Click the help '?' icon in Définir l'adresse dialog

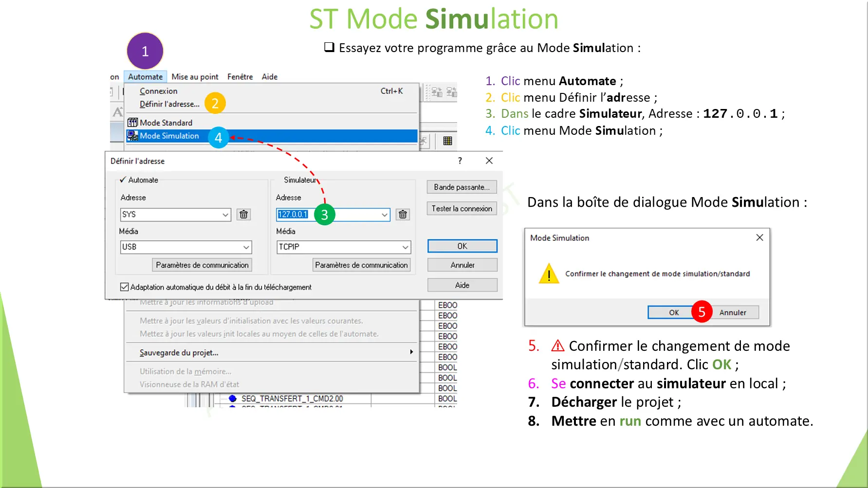(460, 161)
